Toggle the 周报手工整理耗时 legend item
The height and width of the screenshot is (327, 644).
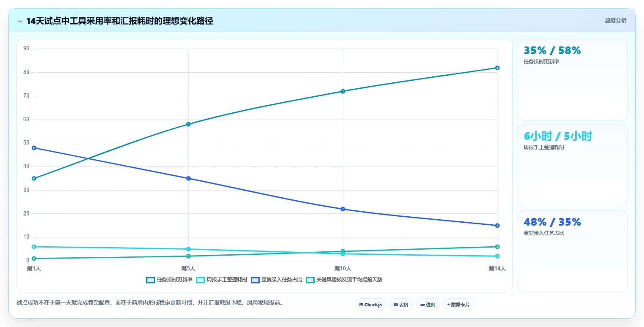click(221, 280)
